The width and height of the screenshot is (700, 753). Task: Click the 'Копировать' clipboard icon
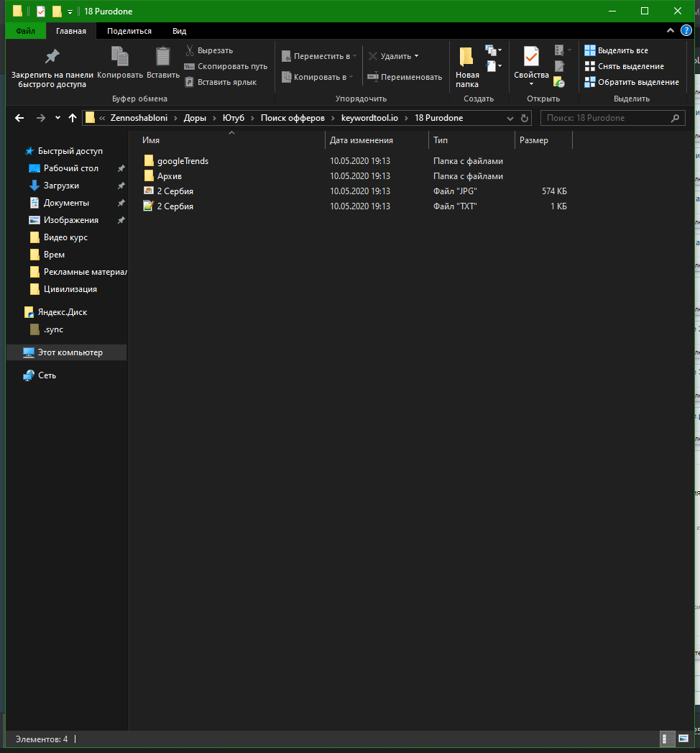[119, 57]
